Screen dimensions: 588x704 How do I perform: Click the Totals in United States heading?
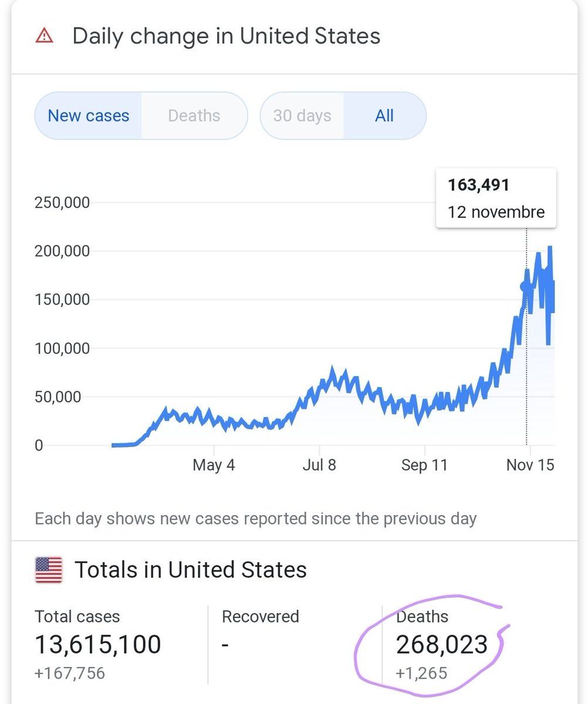[190, 570]
